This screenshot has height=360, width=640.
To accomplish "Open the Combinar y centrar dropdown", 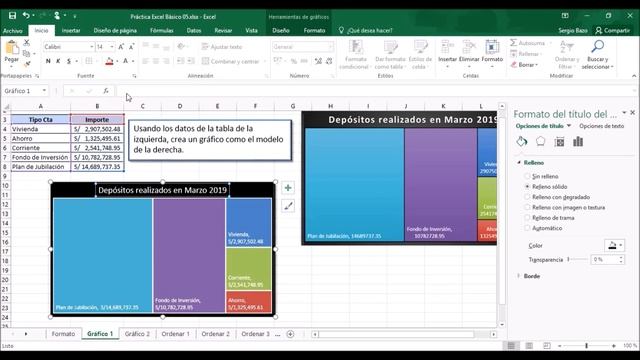I will pyautogui.click(x=264, y=62).
